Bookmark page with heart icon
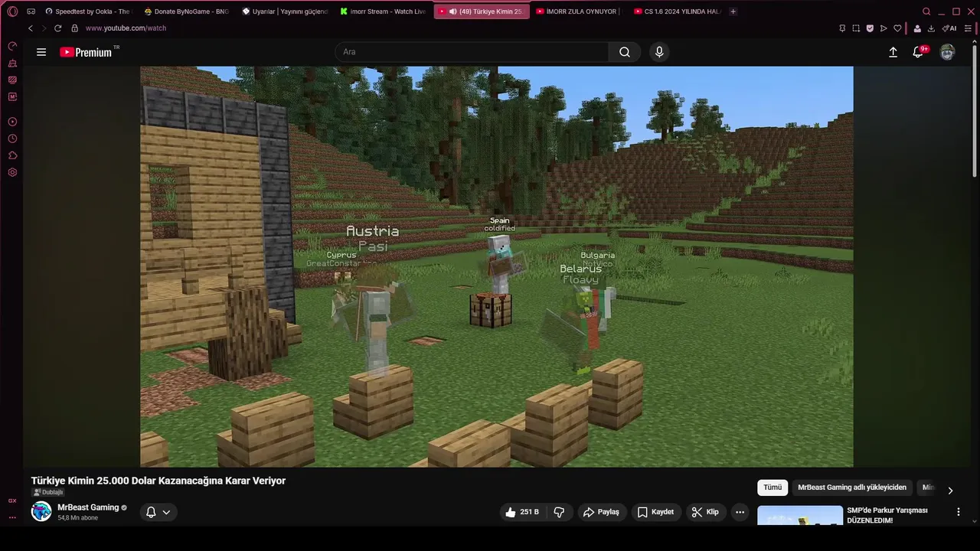Screen dimensions: 980x551 tap(897, 28)
